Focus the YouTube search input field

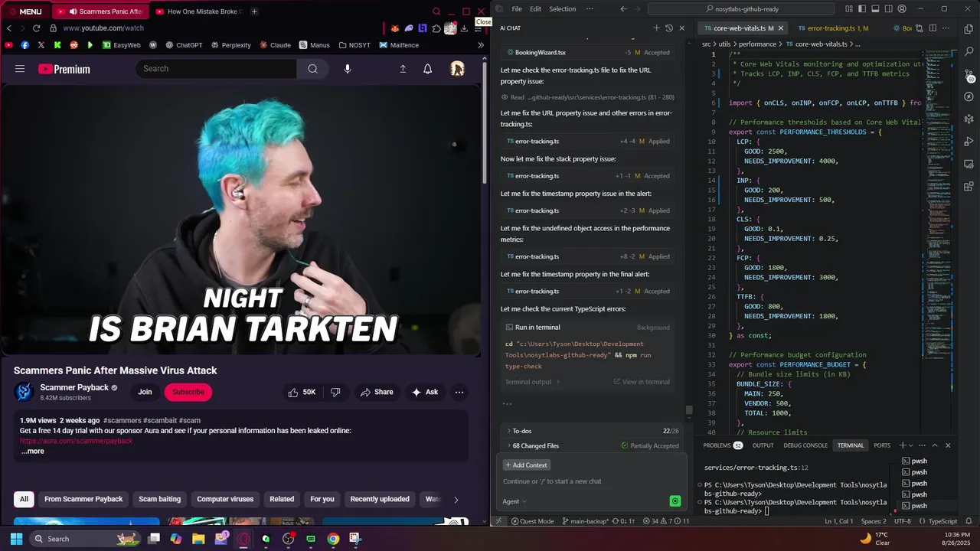[217, 69]
